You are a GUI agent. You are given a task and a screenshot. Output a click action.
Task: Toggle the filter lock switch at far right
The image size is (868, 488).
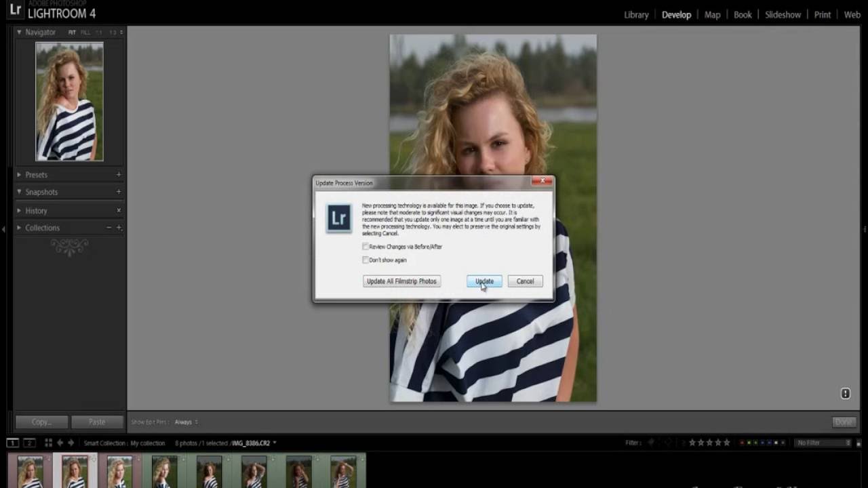coord(859,443)
